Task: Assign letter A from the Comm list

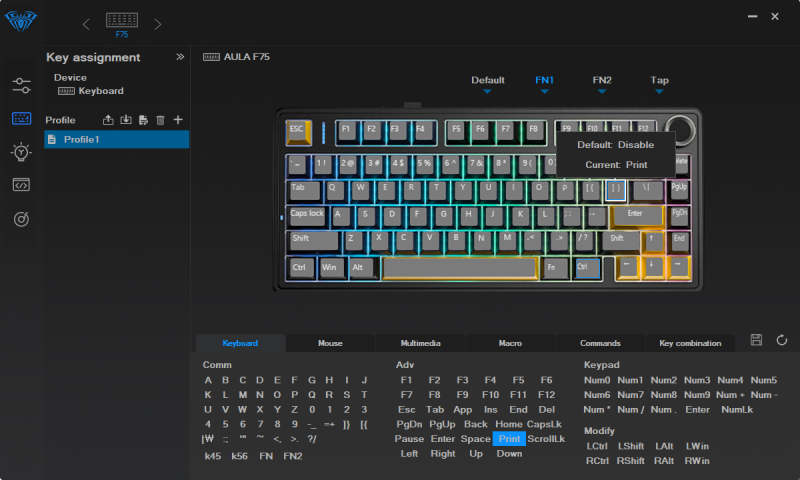Action: 208,380
